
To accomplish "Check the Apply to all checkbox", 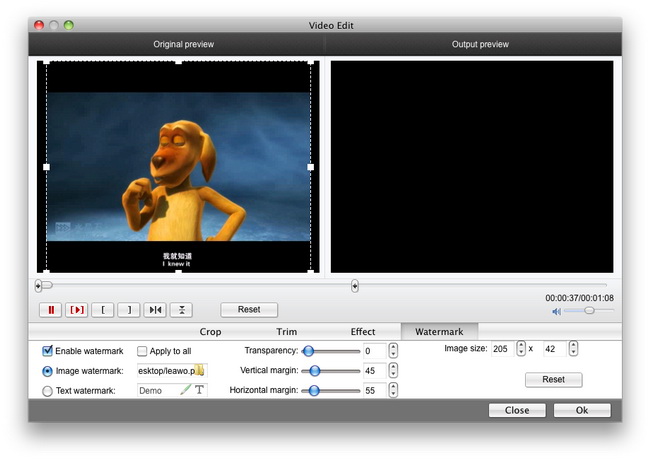I will pos(142,351).
